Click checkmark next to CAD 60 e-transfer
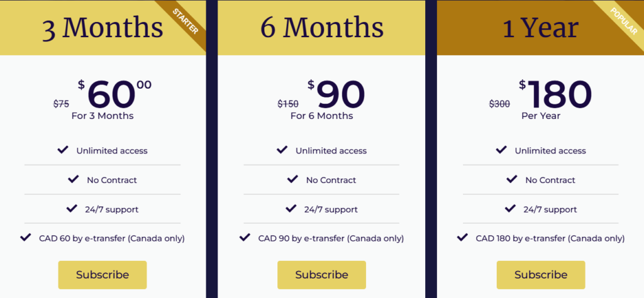Viewport: 644px width, 298px height. click(x=26, y=238)
